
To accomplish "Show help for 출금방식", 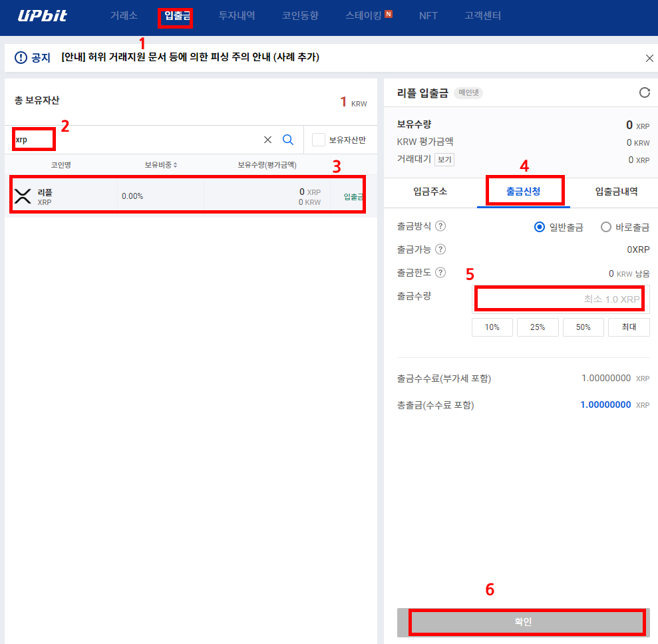I will [x=440, y=226].
